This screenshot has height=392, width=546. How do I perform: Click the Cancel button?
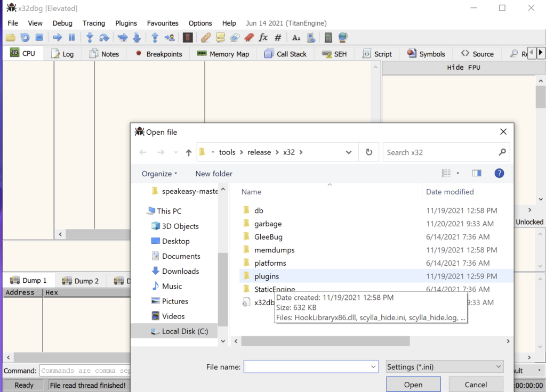point(476,385)
